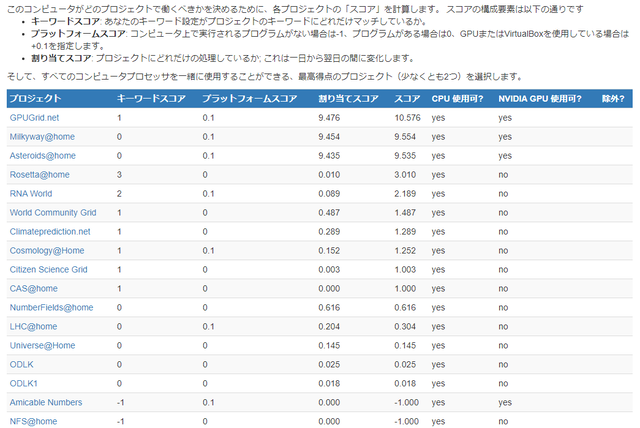Click the 割り当てスコア bullet heading

[61, 58]
